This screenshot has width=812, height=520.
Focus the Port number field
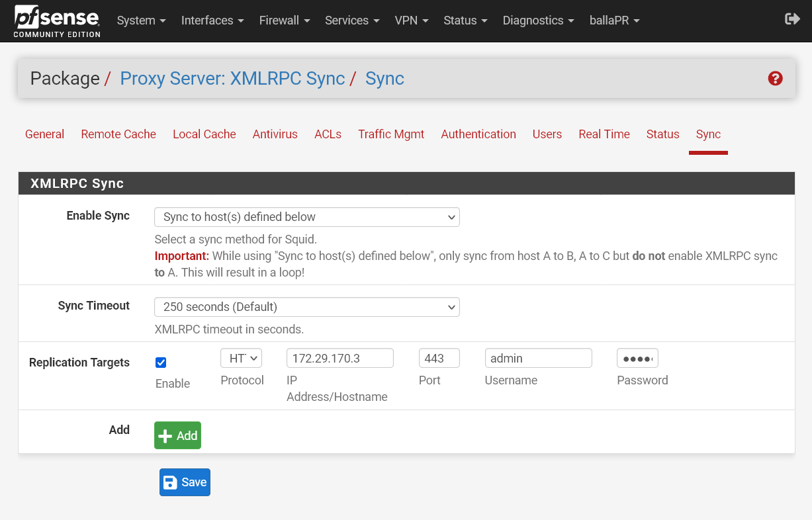(x=439, y=359)
